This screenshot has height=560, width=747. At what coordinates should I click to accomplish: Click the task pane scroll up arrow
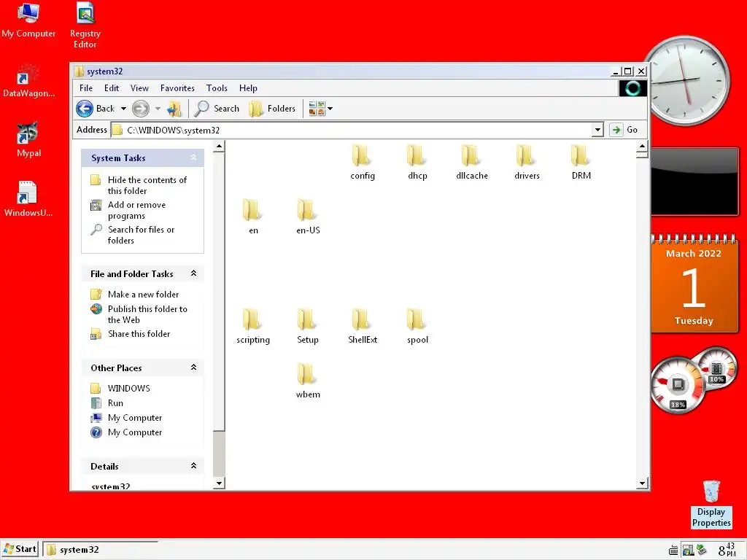click(219, 146)
